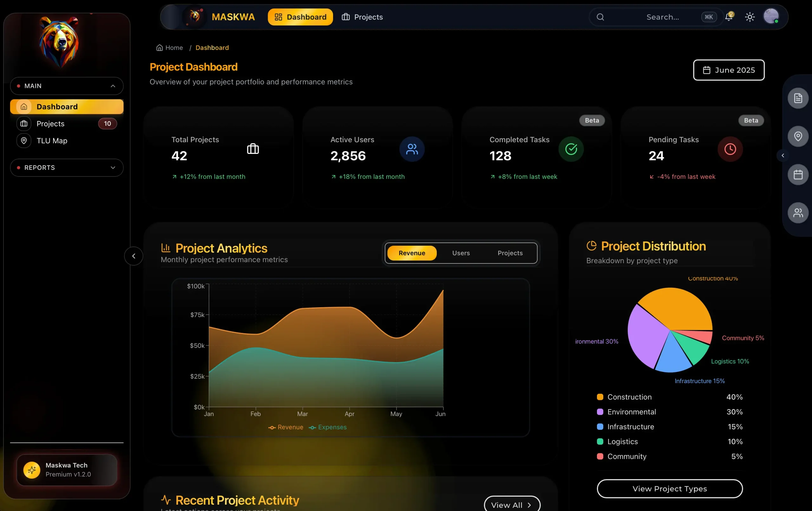Screen dimensions: 812x511
Task: Click the View Project Types button
Action: [x=669, y=488]
